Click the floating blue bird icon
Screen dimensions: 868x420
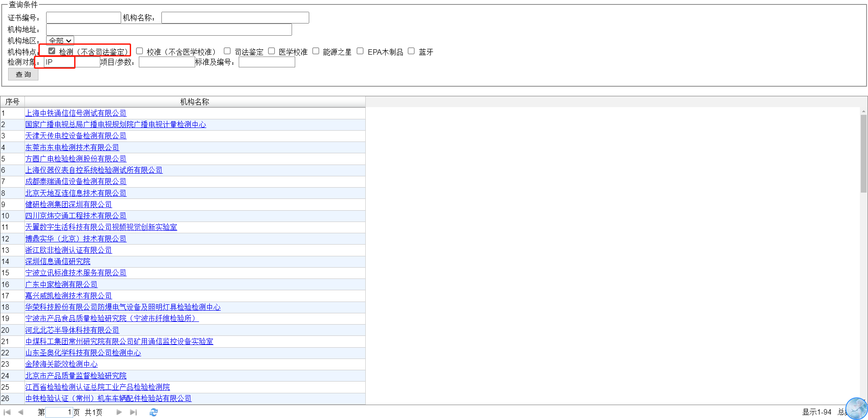point(856,409)
